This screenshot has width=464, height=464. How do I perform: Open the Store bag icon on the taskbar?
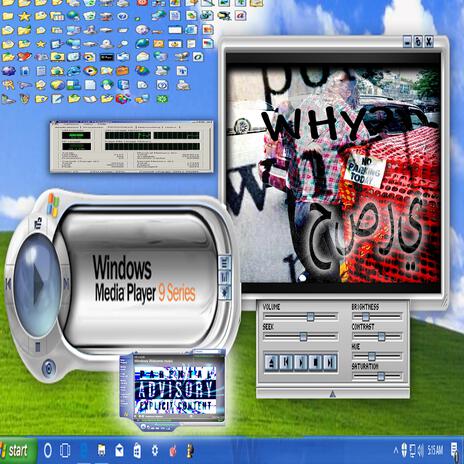click(x=137, y=451)
